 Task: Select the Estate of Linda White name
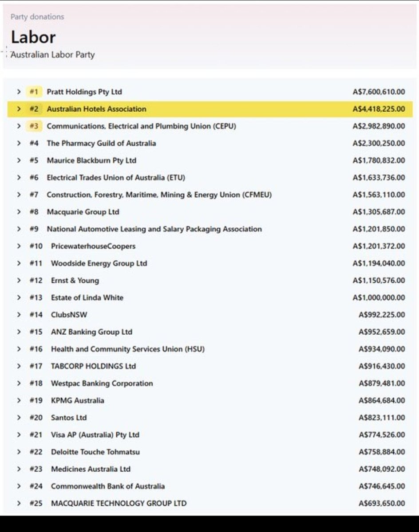[x=87, y=297]
